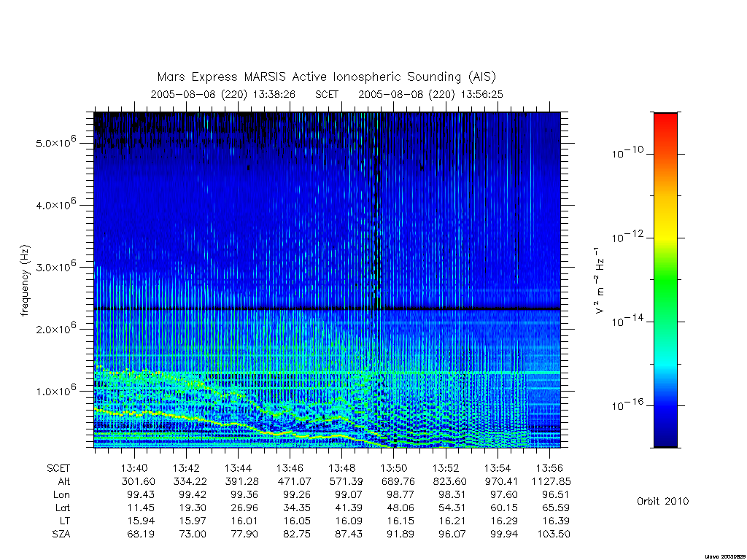Viewport: 747px width, 560px height.
Task: Click the green band of the color bar
Action: tap(665, 281)
